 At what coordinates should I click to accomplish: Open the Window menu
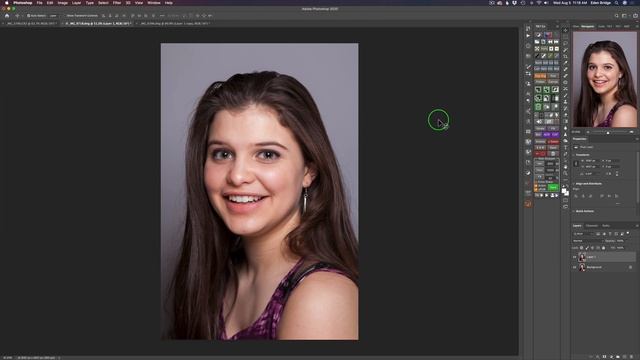(154, 3)
